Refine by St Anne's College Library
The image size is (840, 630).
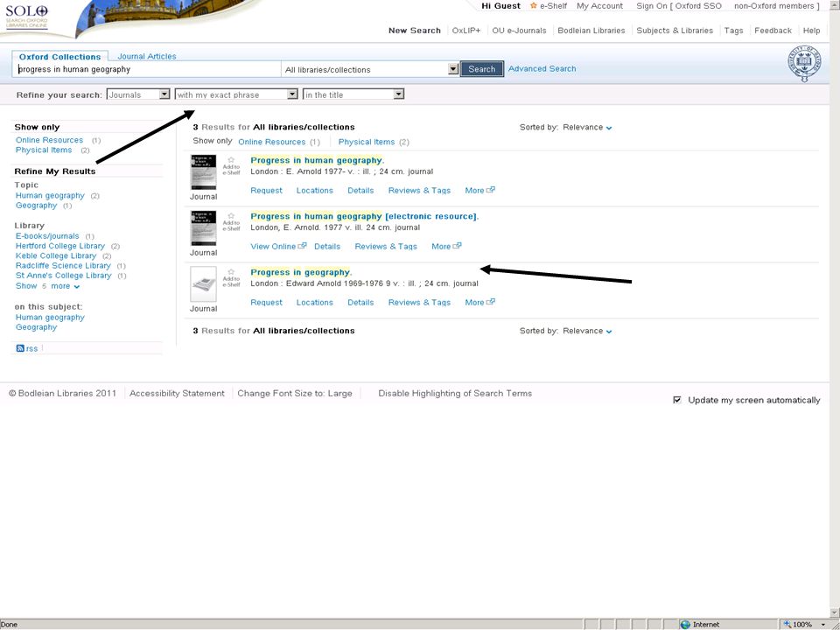coord(63,276)
